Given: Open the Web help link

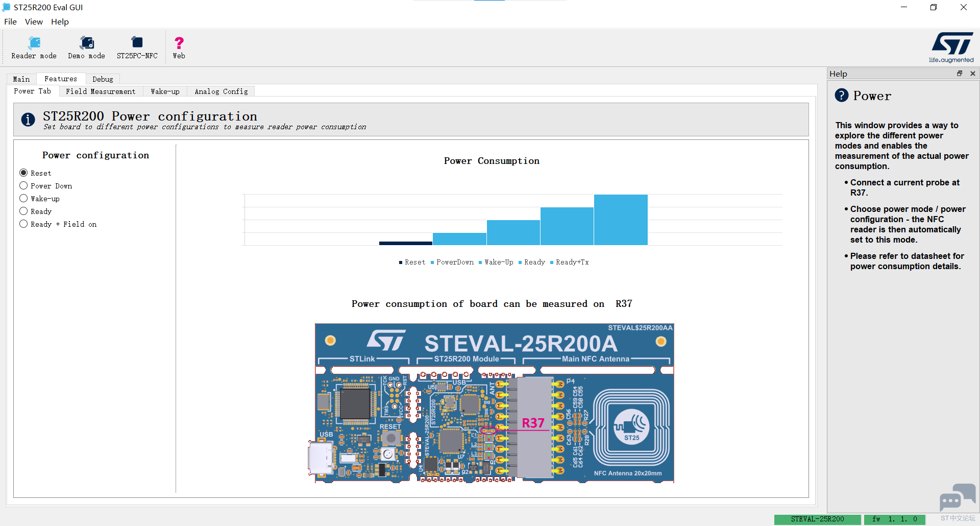Looking at the screenshot, I should pos(179,47).
